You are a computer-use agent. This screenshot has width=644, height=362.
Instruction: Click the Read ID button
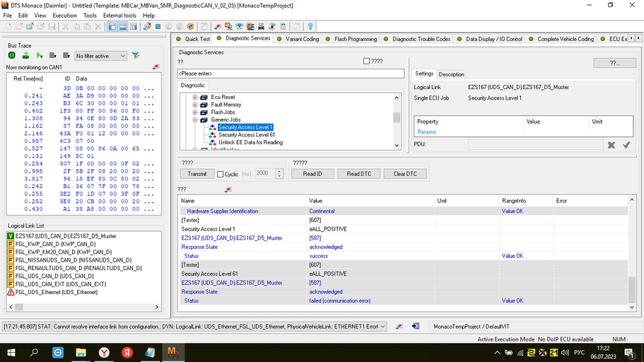pyautogui.click(x=312, y=174)
